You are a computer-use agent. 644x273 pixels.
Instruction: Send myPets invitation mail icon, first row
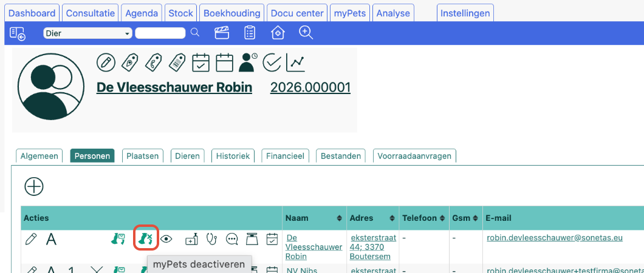(x=118, y=239)
